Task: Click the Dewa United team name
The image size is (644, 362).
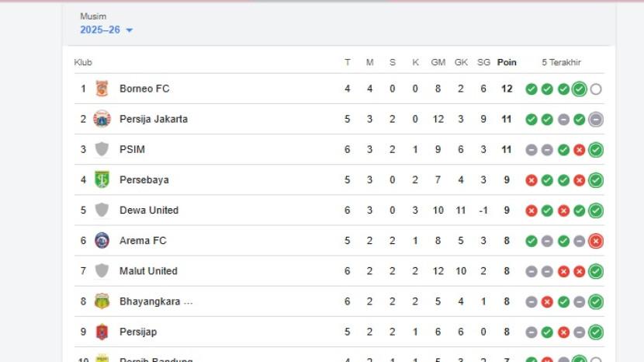Action: [x=149, y=210]
